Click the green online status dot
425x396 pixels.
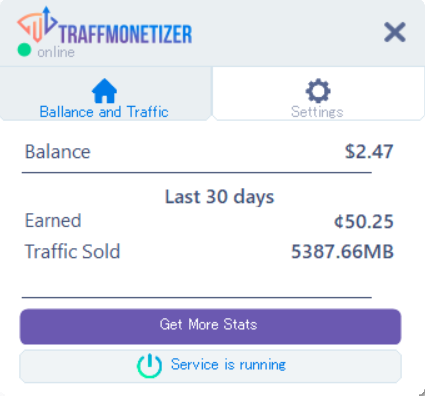(24, 50)
